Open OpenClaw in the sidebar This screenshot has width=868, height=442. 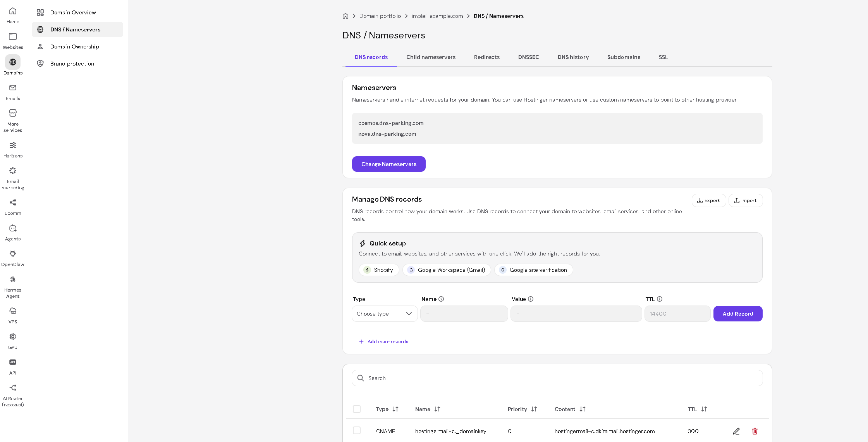coord(13,258)
